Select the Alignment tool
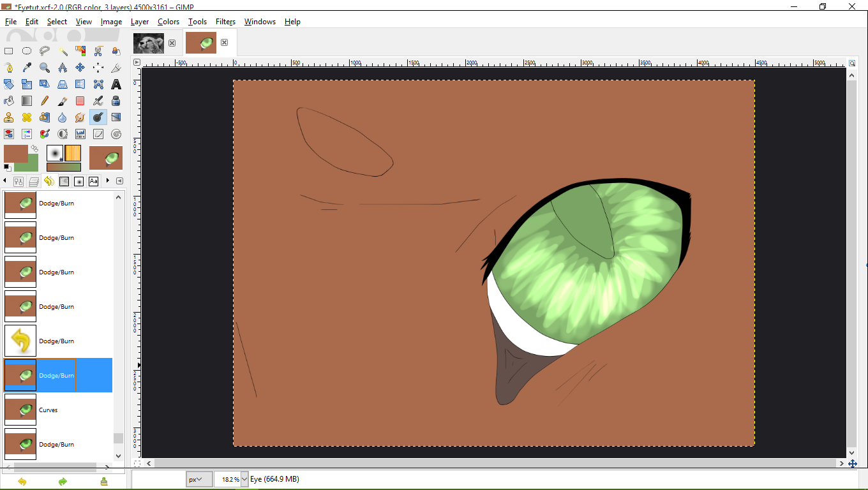Image resolution: width=868 pixels, height=490 pixels. [98, 68]
